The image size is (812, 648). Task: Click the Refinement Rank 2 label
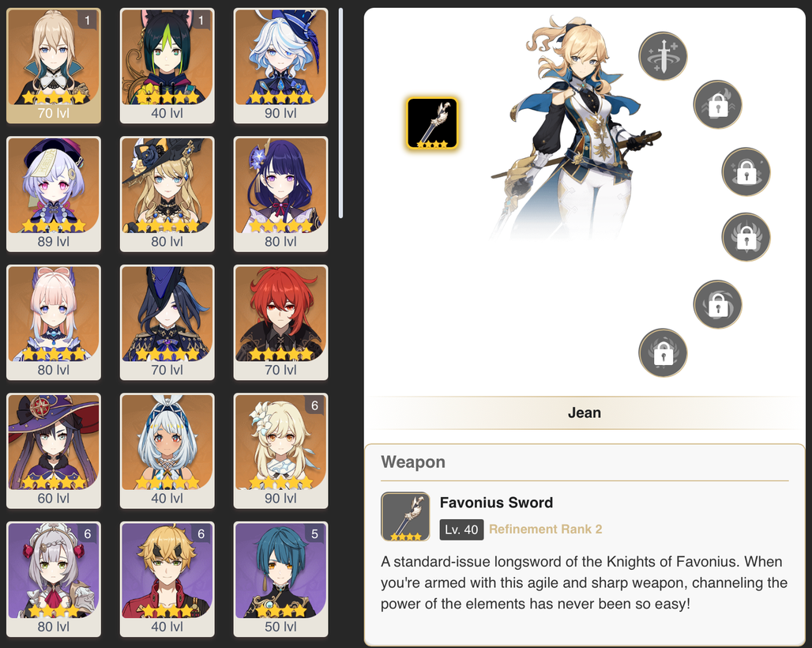point(545,529)
